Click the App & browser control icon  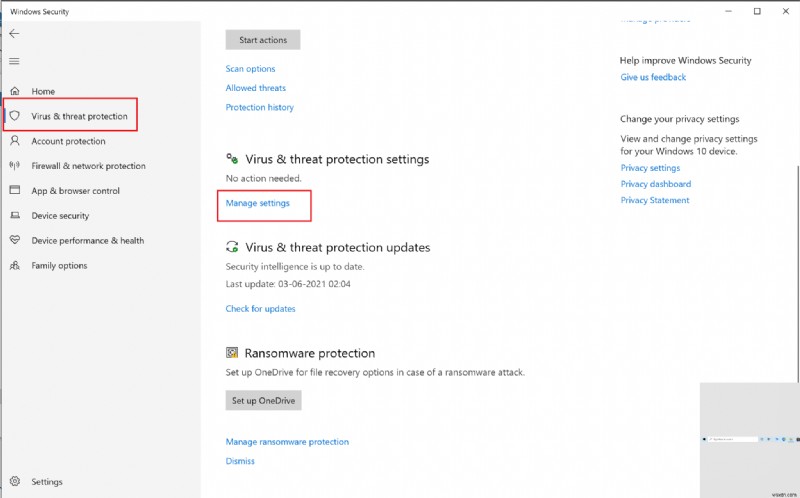15,191
